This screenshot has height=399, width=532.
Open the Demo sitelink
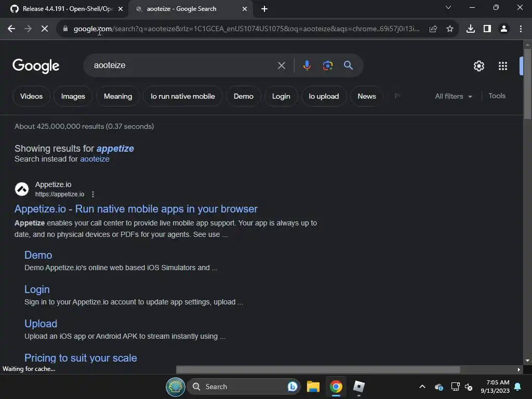[38, 255]
